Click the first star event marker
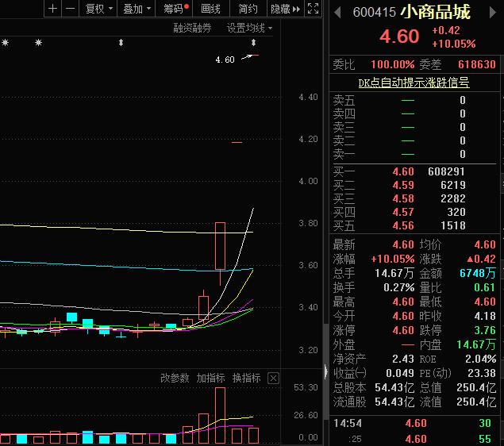504x446 pixels. pyautogui.click(x=5, y=42)
